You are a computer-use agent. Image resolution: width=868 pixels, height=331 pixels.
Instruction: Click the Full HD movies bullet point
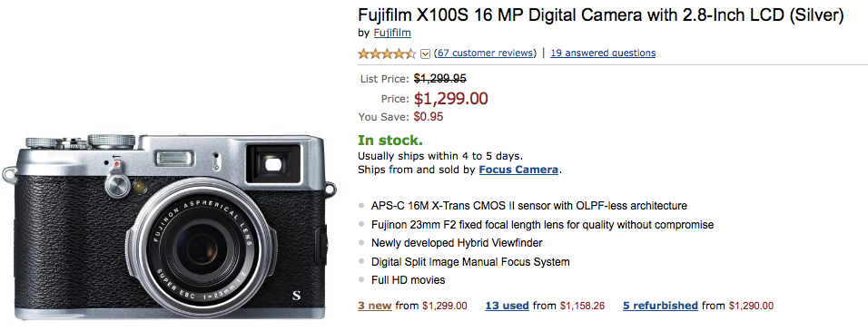(x=408, y=280)
